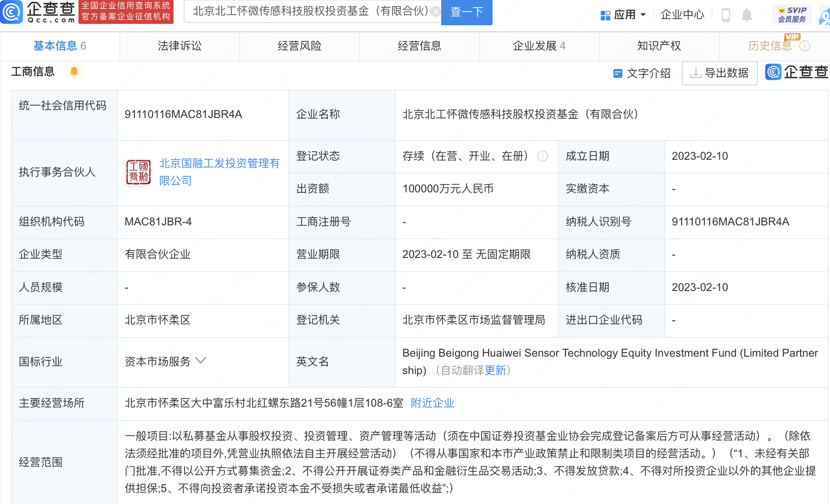Switch to the 法律诉讼 tab
Image resolution: width=830 pixels, height=504 pixels.
pos(179,46)
